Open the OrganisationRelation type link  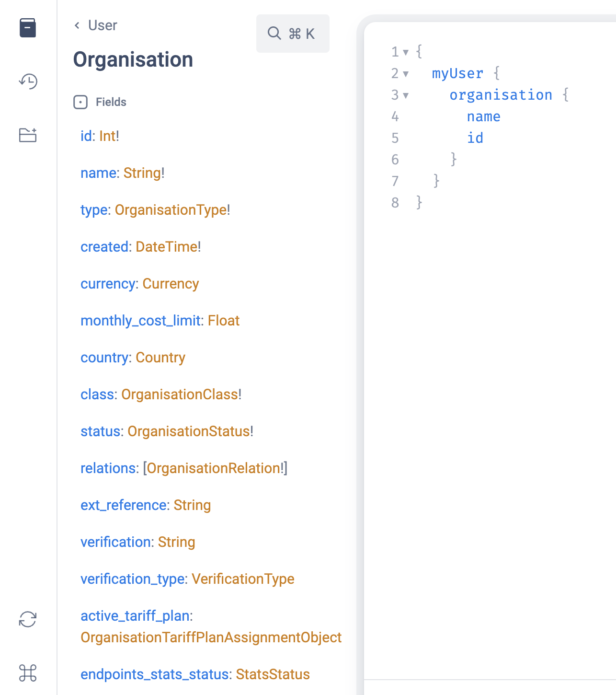(x=214, y=468)
